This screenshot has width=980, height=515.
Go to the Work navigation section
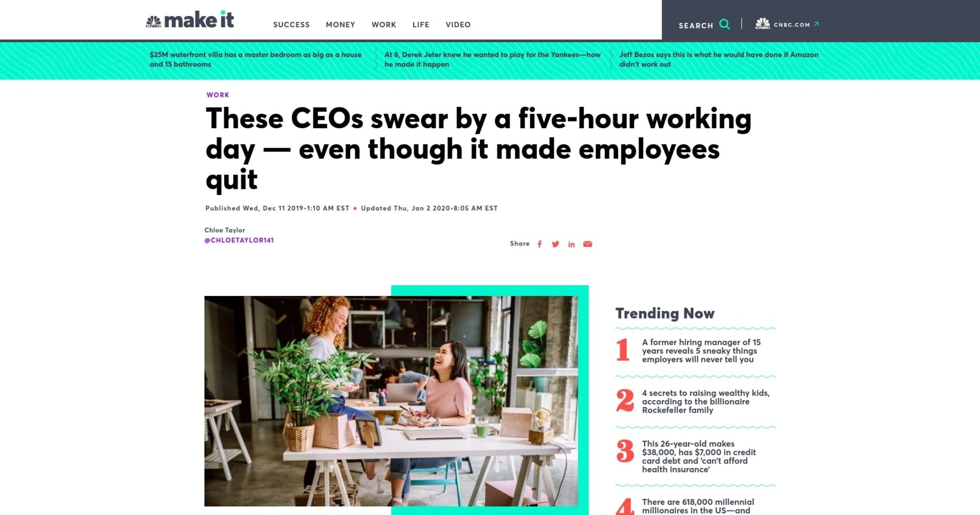click(x=384, y=24)
